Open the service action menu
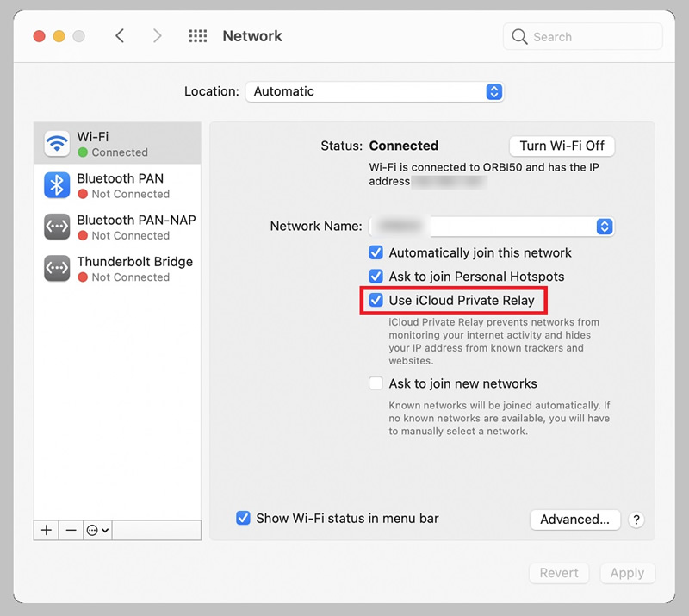This screenshot has width=689, height=616. point(97,530)
